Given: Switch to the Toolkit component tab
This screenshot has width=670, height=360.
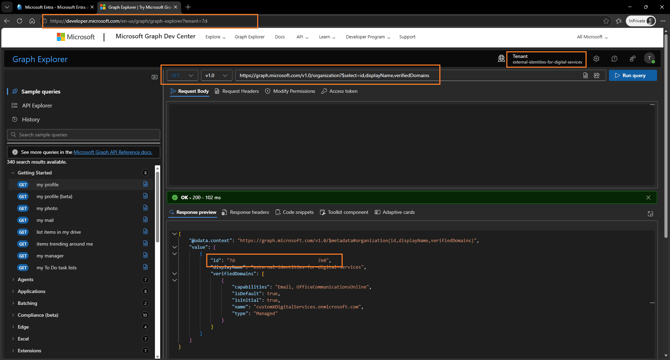Looking at the screenshot, I should point(344,212).
